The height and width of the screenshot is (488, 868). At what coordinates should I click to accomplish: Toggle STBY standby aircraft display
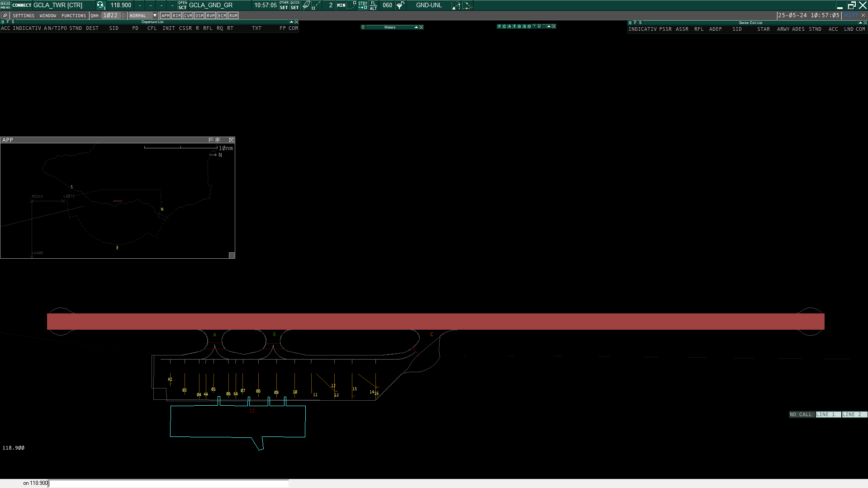pos(363,5)
